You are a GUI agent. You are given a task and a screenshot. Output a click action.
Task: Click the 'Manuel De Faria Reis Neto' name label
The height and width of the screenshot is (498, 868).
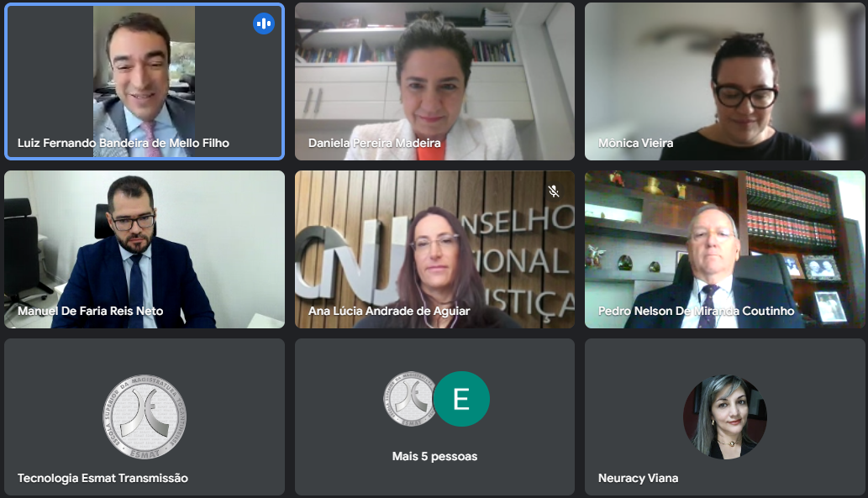pos(90,311)
